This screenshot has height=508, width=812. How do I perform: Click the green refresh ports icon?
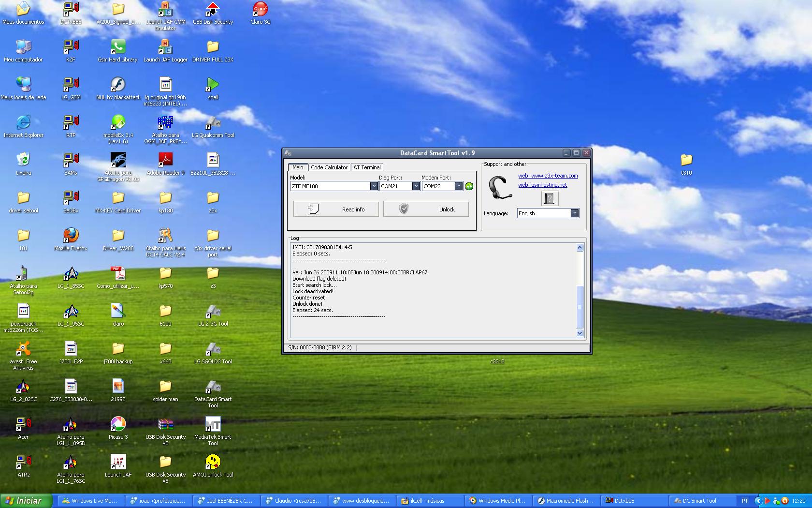[469, 186]
